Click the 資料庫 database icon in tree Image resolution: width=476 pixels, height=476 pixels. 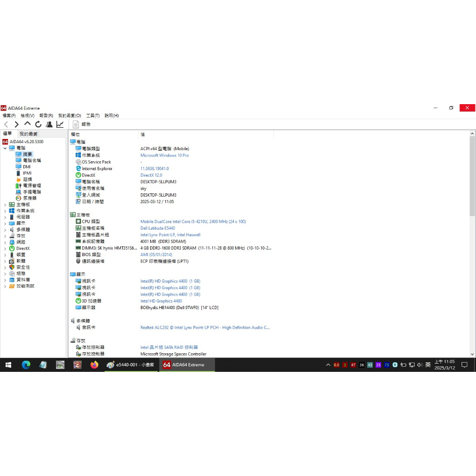coord(12,280)
